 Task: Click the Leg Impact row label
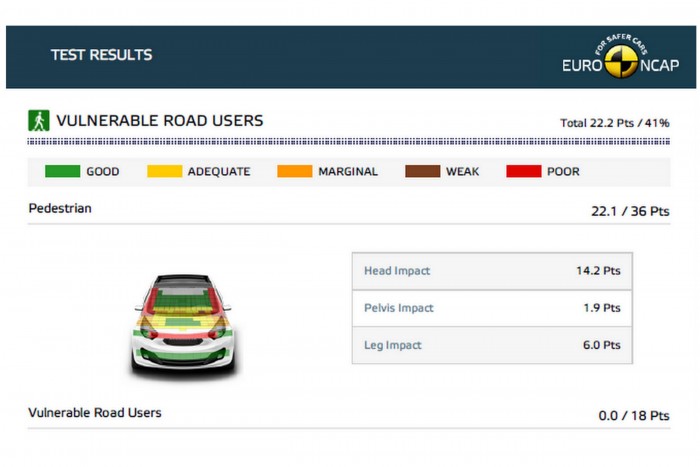(393, 345)
